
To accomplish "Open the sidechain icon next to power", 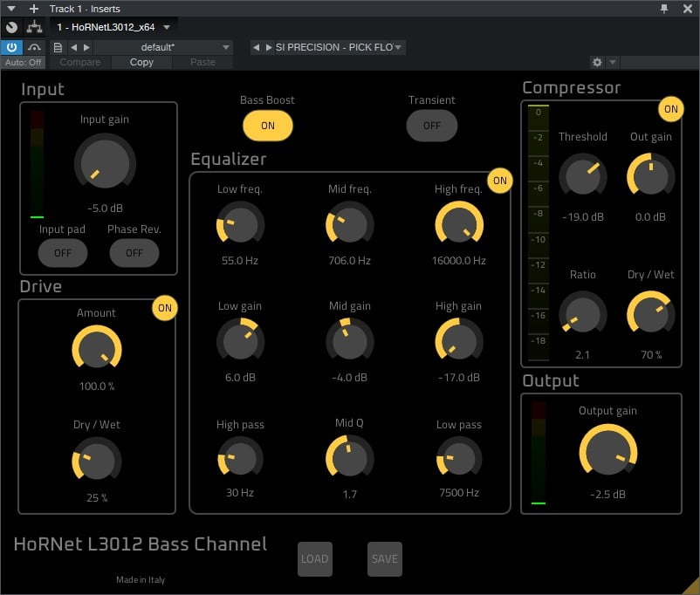I will [x=34, y=47].
